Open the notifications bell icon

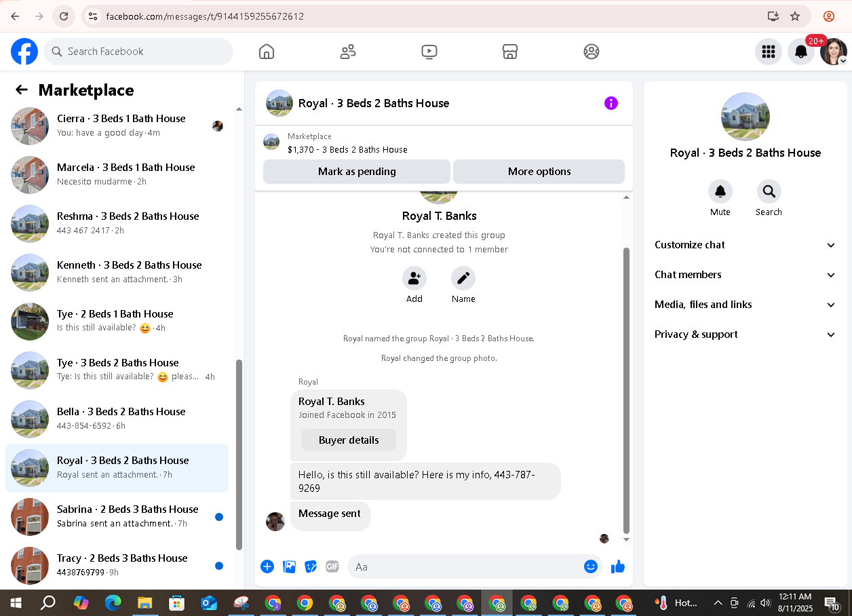pos(801,52)
